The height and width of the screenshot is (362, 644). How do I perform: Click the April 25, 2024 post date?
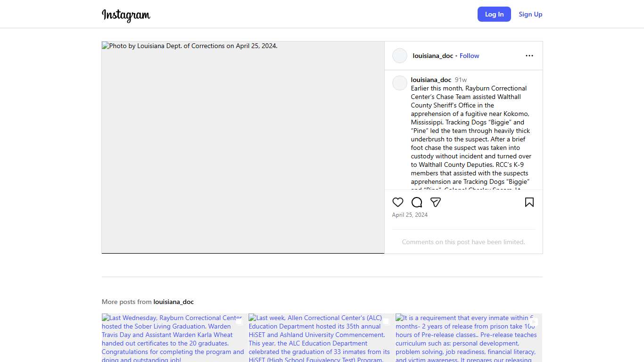tap(410, 215)
